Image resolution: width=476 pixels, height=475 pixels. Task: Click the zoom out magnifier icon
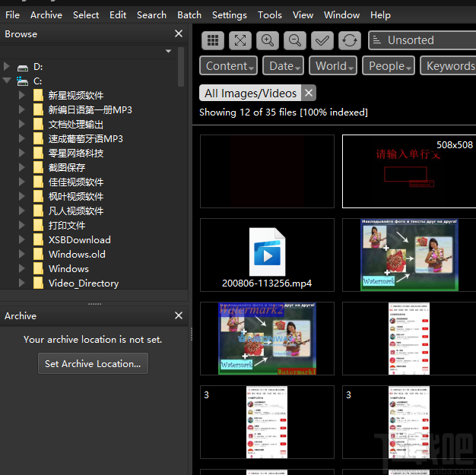pos(295,40)
